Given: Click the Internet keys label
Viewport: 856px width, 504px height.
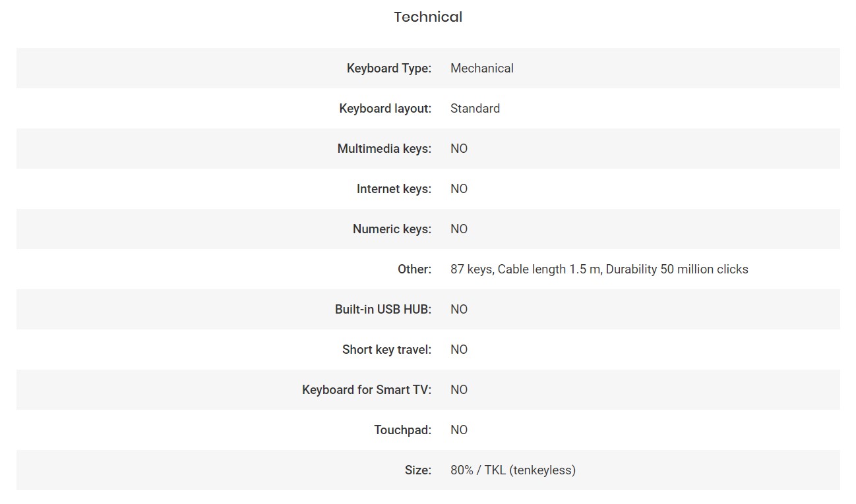Looking at the screenshot, I should (x=394, y=189).
